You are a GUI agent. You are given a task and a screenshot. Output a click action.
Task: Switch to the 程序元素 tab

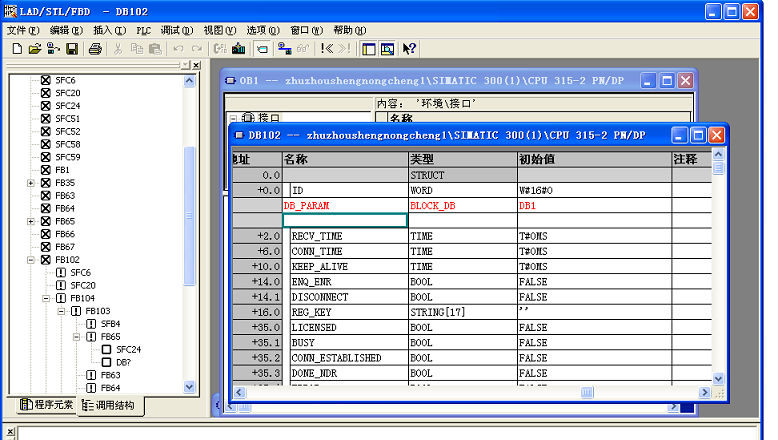click(46, 405)
